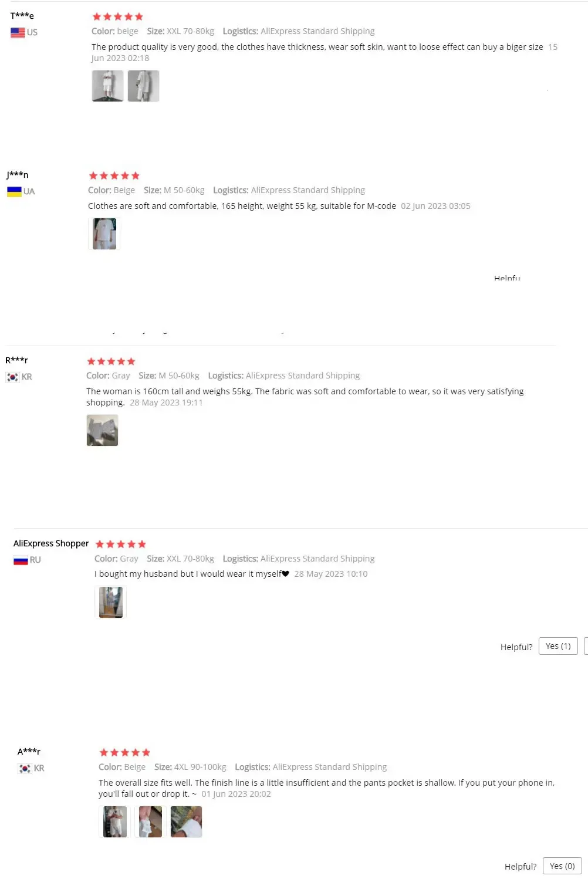The height and width of the screenshot is (879, 588).
Task: Open the AliExpress Shopper review photo
Action: click(111, 602)
